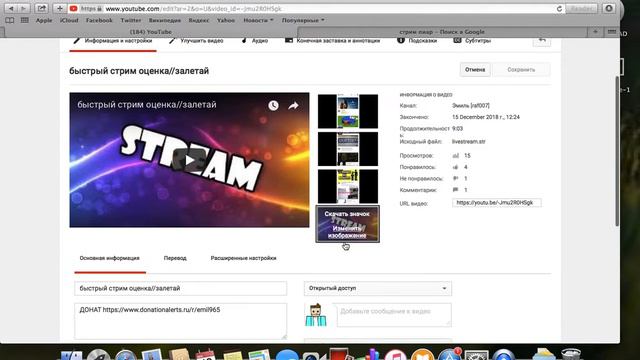640x360 pixels.
Task: Select first auto-generated thumbnail
Action: coord(348,111)
